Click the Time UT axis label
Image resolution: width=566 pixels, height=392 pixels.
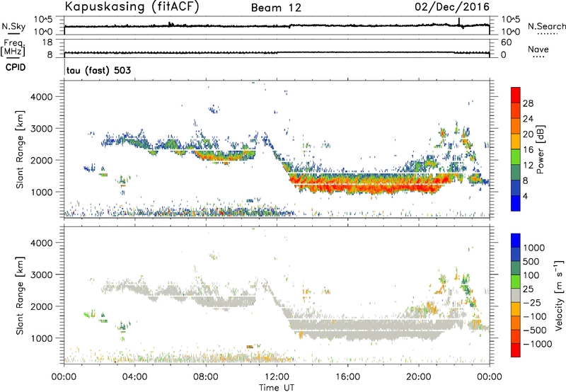pyautogui.click(x=277, y=387)
